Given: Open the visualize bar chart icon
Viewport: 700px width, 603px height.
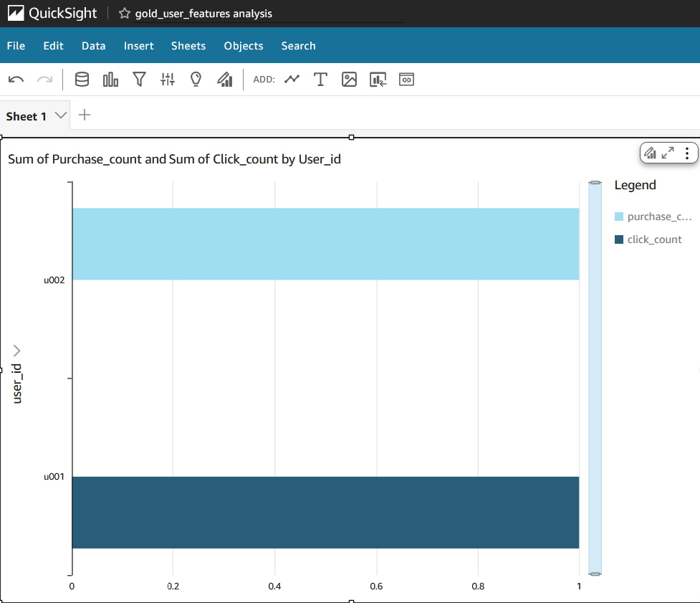Looking at the screenshot, I should pos(110,80).
